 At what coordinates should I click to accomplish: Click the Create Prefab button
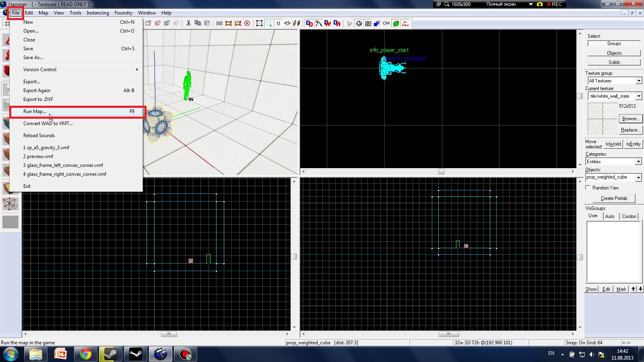pyautogui.click(x=614, y=198)
